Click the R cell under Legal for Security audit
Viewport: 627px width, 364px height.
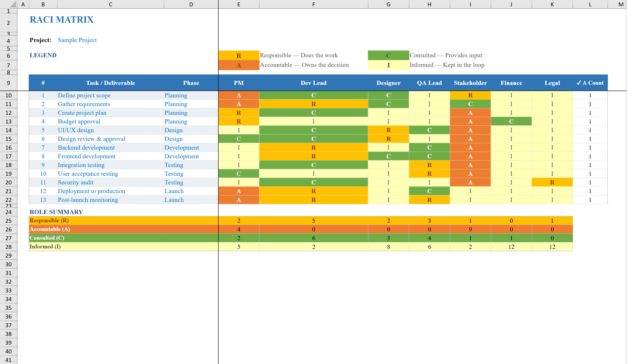coord(552,182)
